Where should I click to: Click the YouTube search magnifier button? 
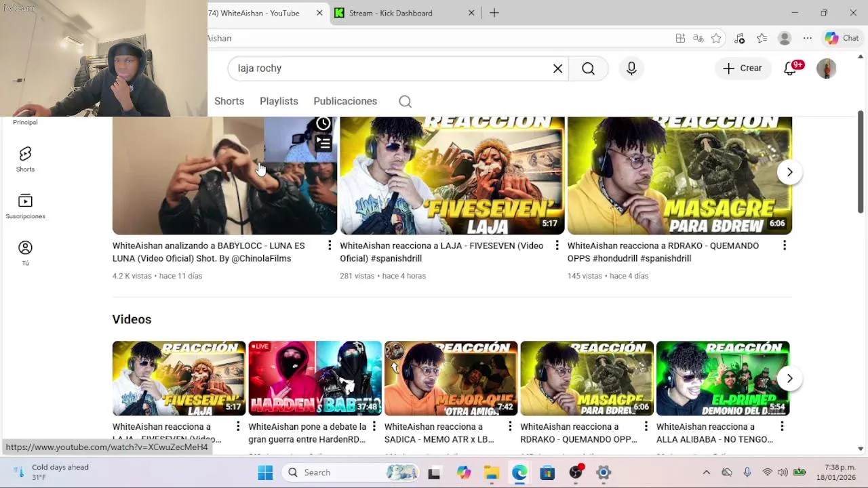click(x=588, y=68)
